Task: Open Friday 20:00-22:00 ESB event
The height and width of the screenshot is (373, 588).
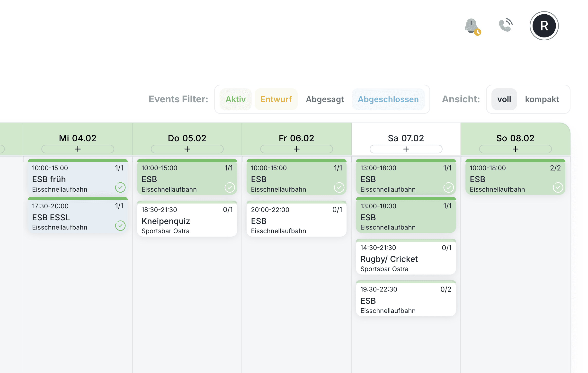Action: [296, 220]
